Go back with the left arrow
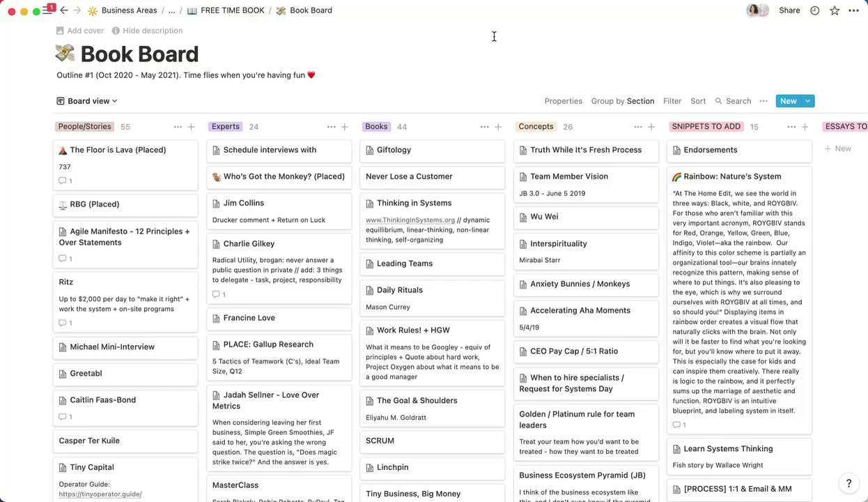Screen dimensions: 868x502 click(64, 10)
